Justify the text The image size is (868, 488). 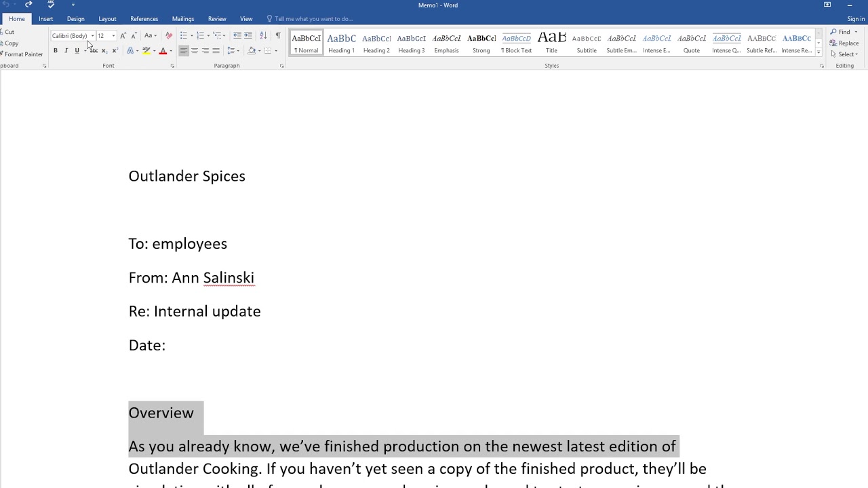216,51
